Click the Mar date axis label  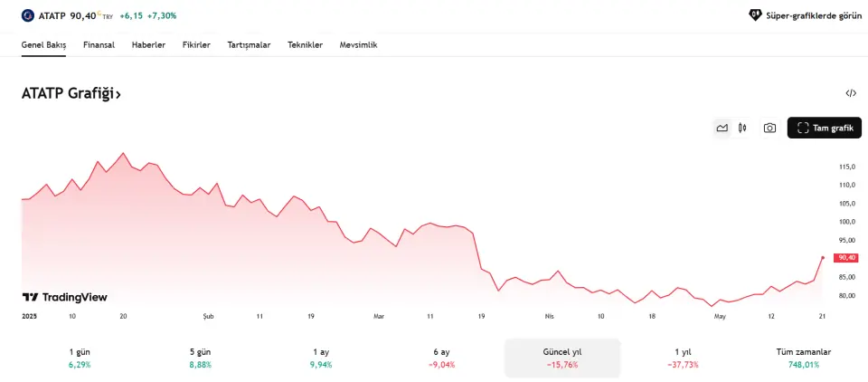point(379,317)
